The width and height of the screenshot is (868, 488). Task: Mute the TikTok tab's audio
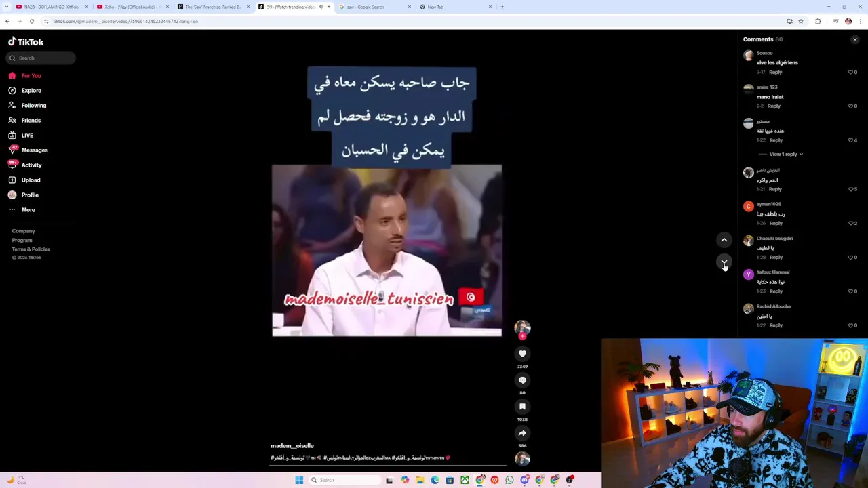[x=321, y=7]
